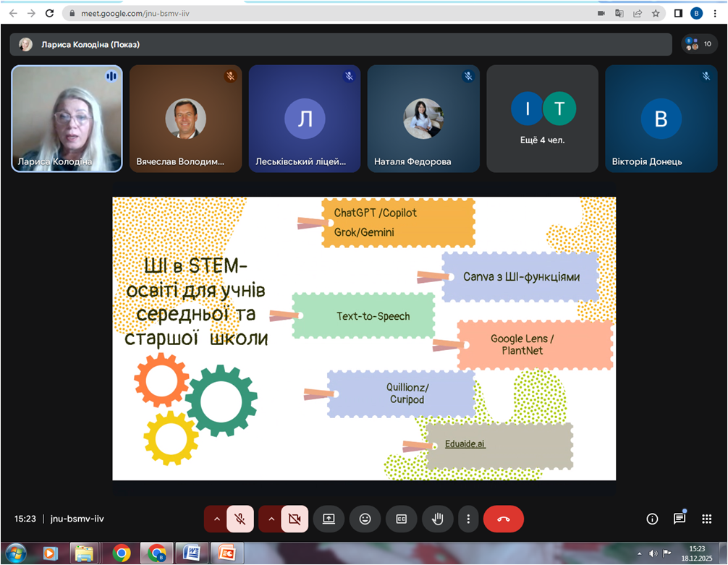Raise hand in the meeting

click(438, 519)
